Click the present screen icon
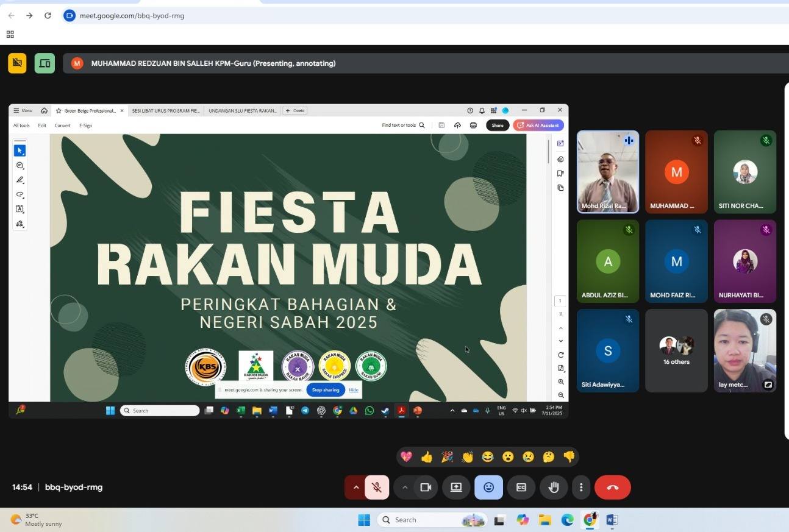Screen dimensions: 789x532 click(x=456, y=488)
